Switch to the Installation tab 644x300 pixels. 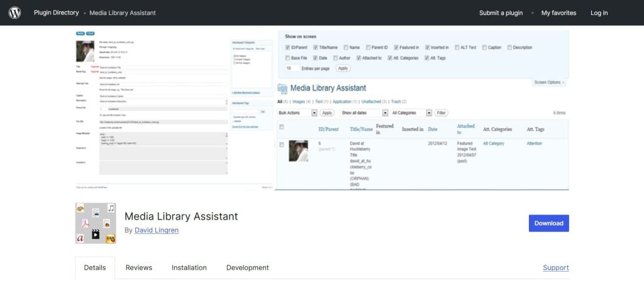[x=189, y=267]
